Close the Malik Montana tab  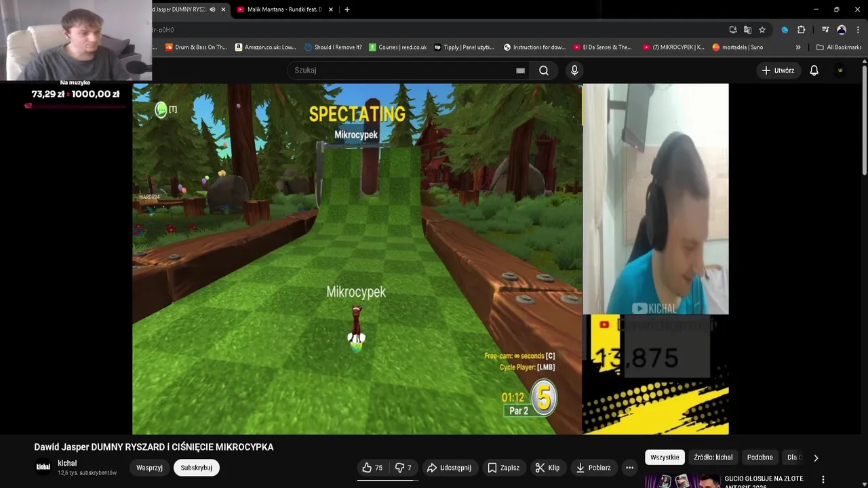(331, 9)
